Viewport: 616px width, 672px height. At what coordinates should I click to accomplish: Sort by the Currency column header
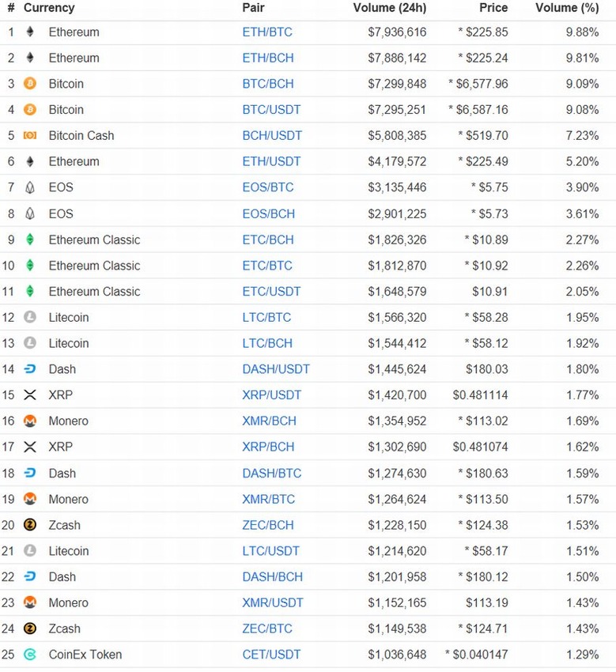(49, 8)
